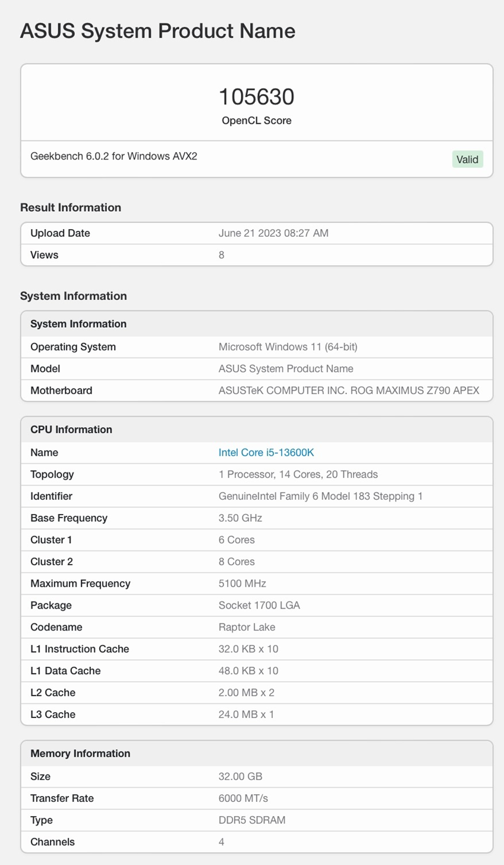Select the Views count value 8
Image resolution: width=504 pixels, height=865 pixels.
coord(222,255)
